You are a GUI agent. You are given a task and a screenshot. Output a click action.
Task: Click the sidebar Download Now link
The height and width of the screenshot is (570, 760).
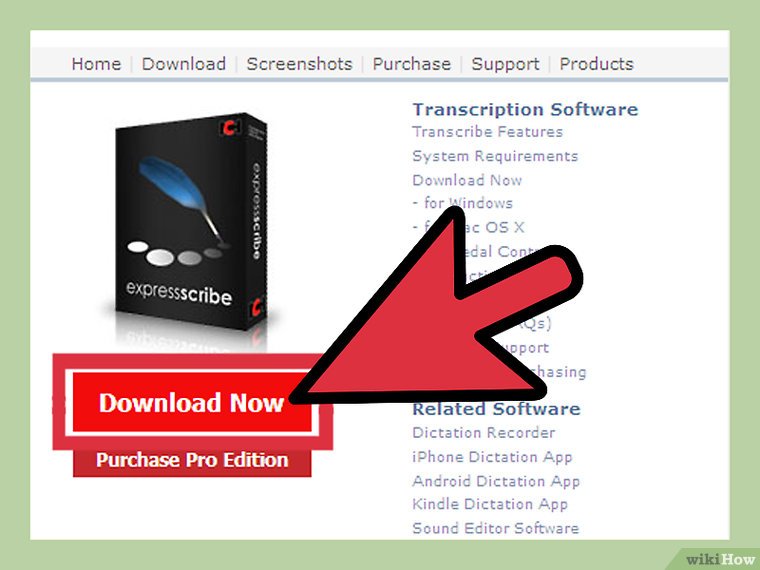point(467,180)
